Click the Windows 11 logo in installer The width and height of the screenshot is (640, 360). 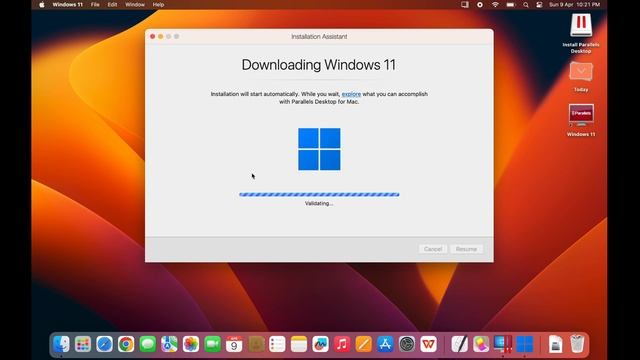319,149
